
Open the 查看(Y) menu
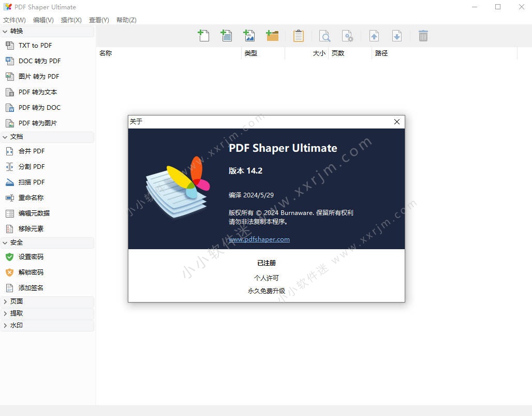coord(99,20)
